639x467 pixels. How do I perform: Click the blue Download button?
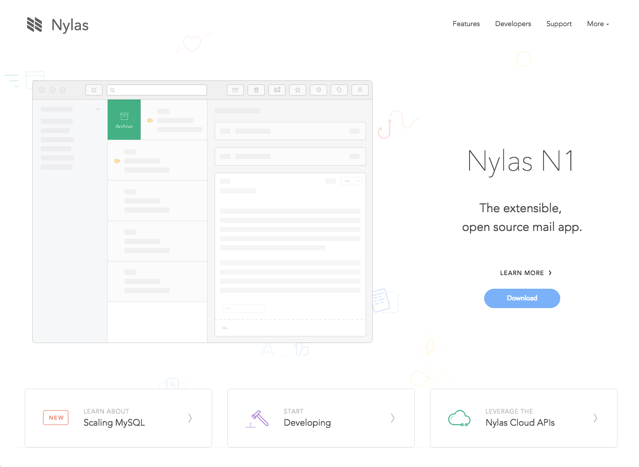click(522, 298)
